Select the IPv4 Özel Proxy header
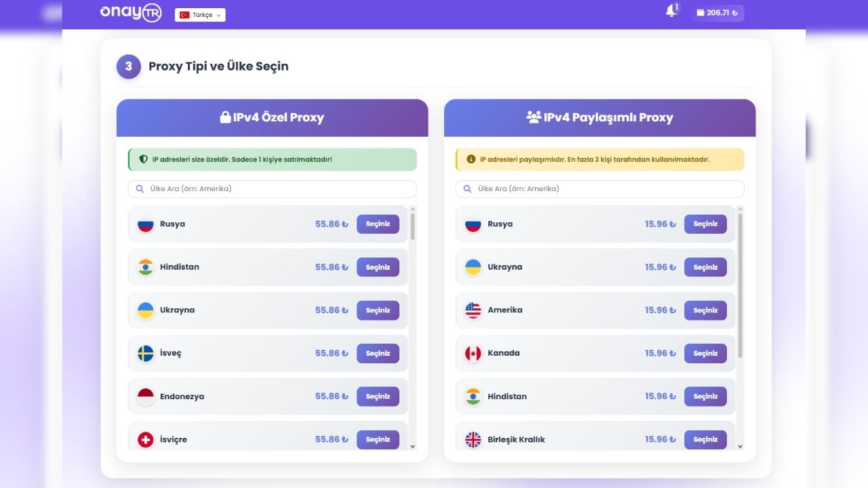 272,118
